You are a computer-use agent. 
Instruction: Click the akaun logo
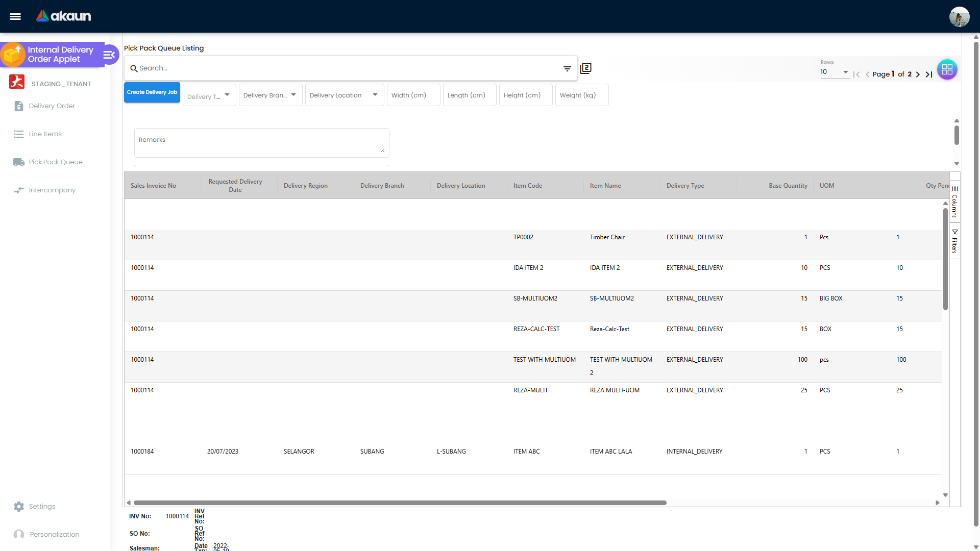(x=63, y=16)
